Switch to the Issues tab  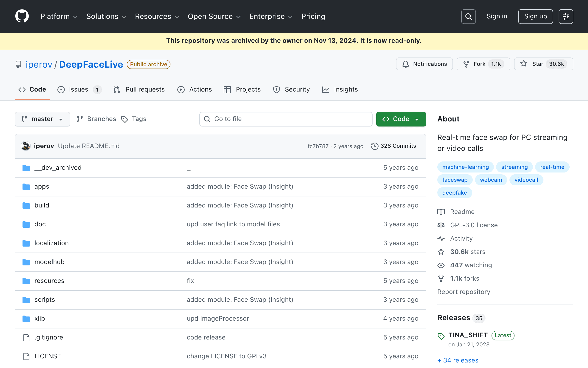(x=79, y=89)
